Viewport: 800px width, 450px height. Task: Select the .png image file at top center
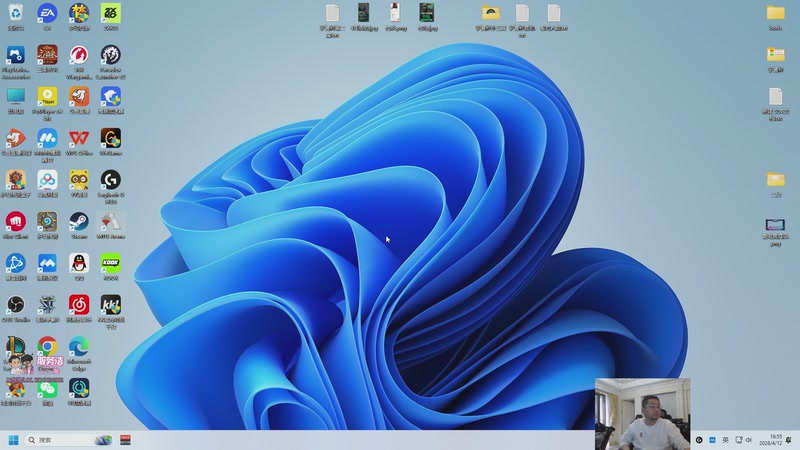[395, 13]
